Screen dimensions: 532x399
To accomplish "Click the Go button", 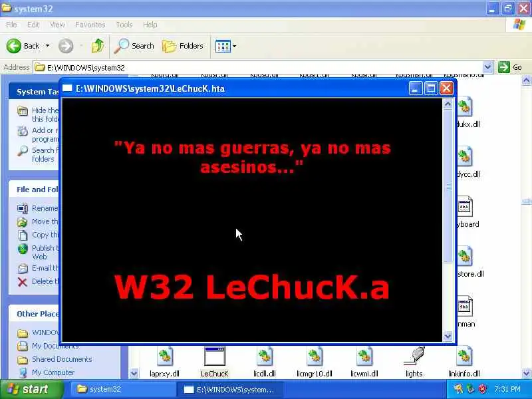I will click(x=510, y=67).
